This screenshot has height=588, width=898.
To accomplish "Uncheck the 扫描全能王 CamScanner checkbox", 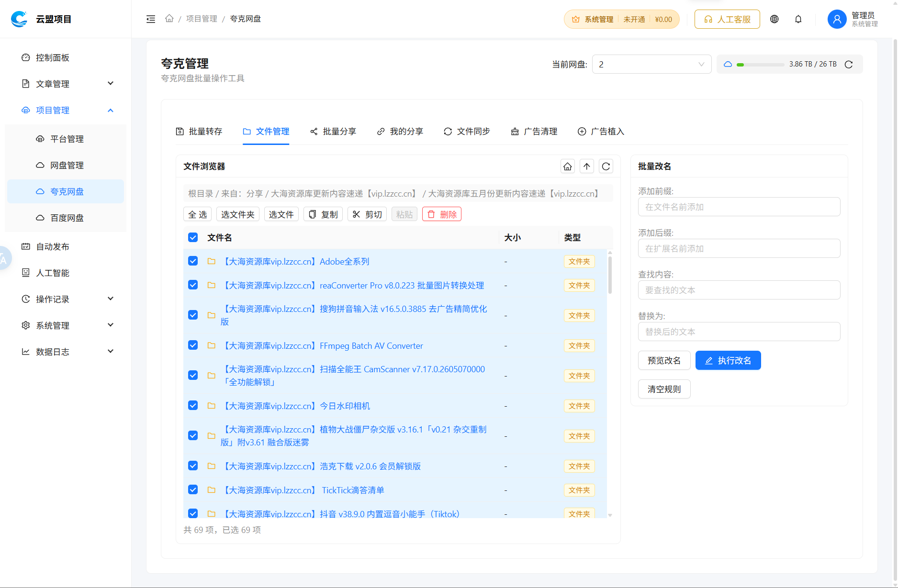I will pos(193,376).
